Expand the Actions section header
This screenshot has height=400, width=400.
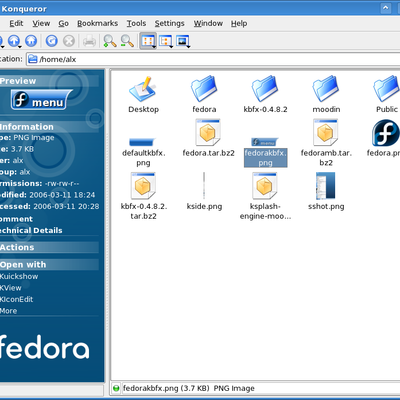coord(49,247)
